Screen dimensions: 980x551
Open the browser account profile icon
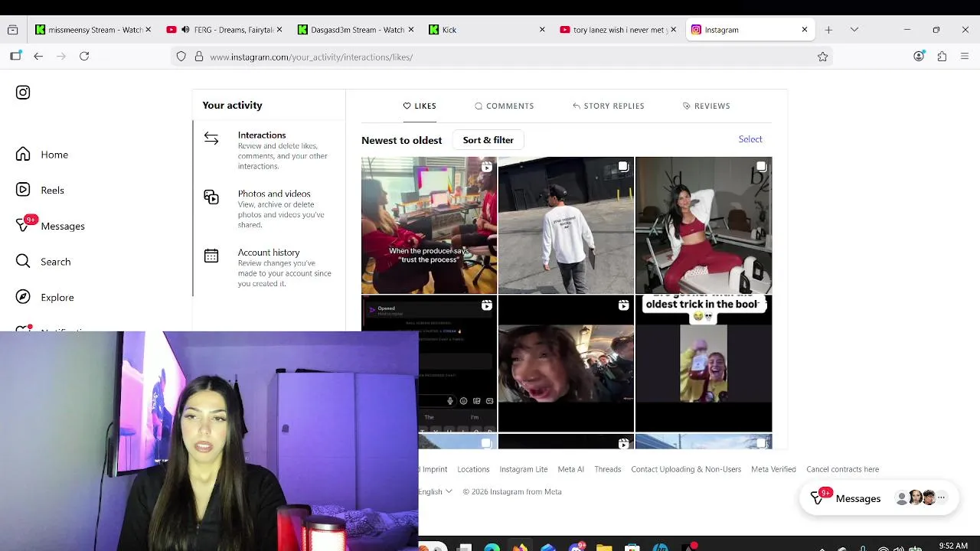tap(919, 56)
